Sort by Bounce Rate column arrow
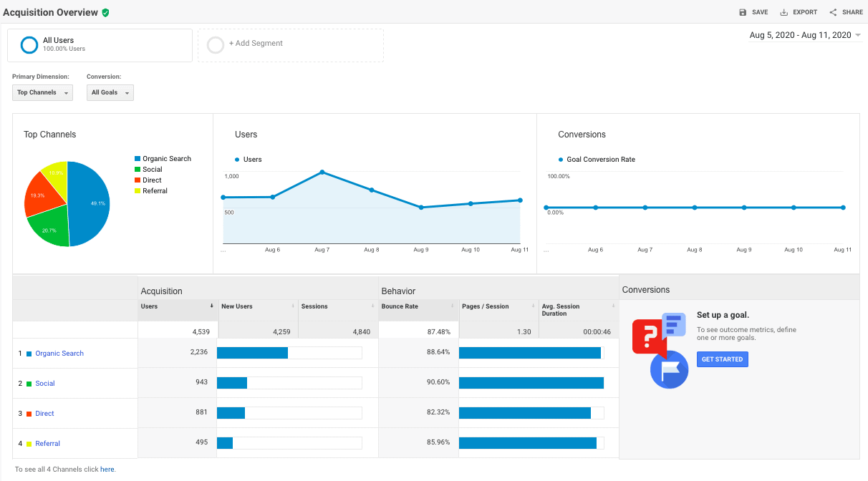The height and width of the screenshot is (481, 868). tap(454, 306)
